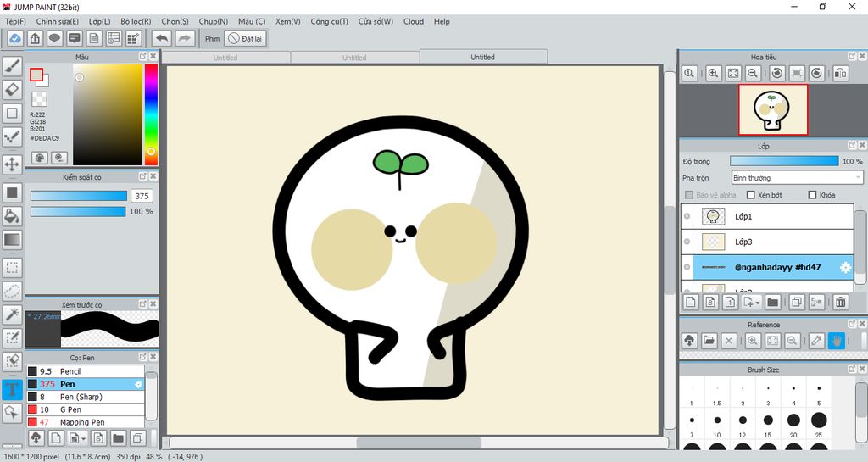This screenshot has width=868, height=462.
Task: Toggle the Đặt lại snap-off button
Action: tap(245, 38)
